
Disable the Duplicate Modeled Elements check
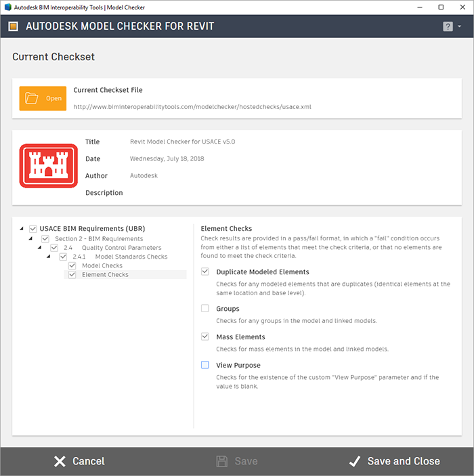(205, 272)
